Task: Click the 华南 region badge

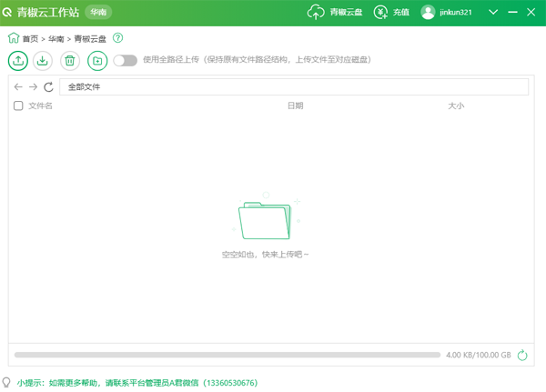Action: [x=97, y=13]
